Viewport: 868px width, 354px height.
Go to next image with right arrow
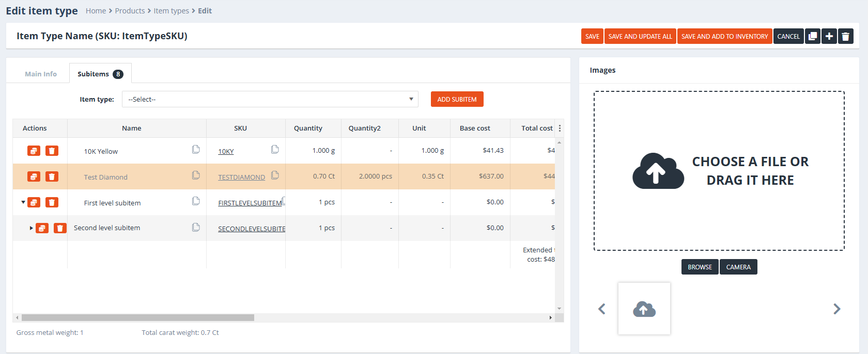click(x=836, y=309)
